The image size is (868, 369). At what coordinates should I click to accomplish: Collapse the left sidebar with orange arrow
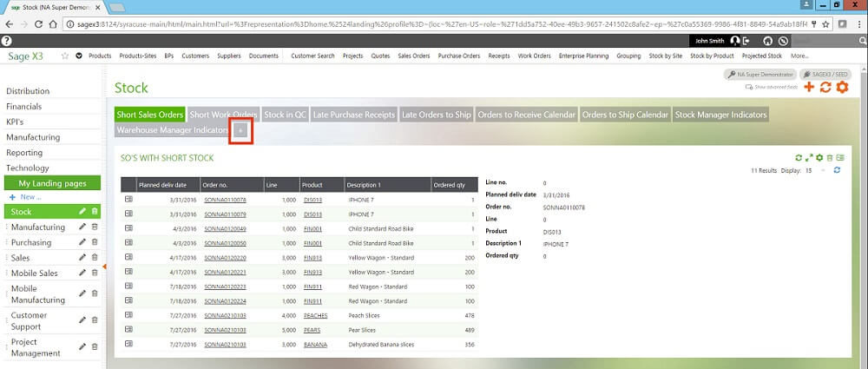(x=104, y=266)
